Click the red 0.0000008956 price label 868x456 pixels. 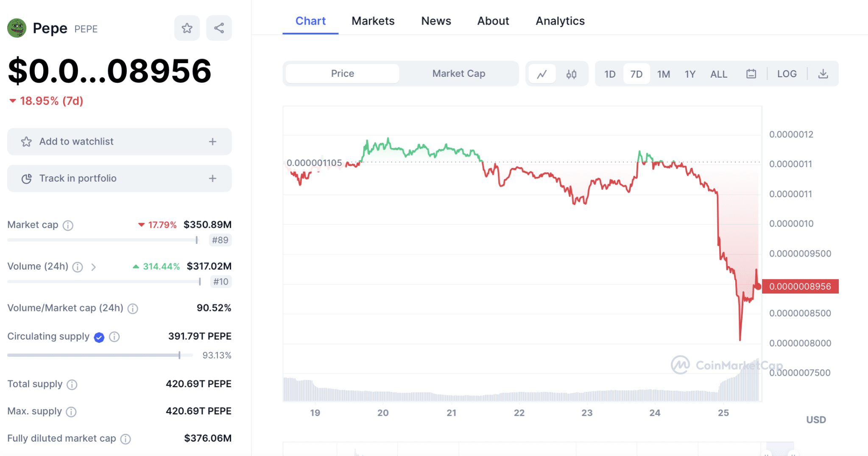[800, 286]
